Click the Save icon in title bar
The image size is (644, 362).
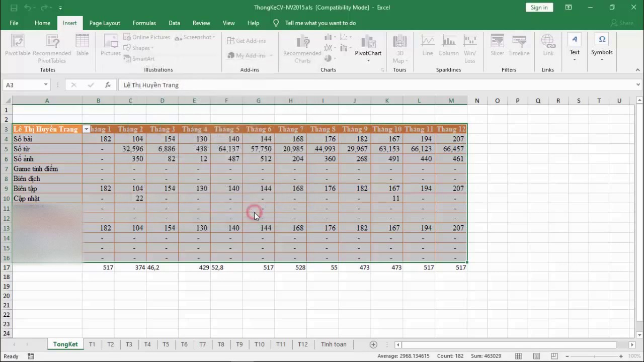14,8
